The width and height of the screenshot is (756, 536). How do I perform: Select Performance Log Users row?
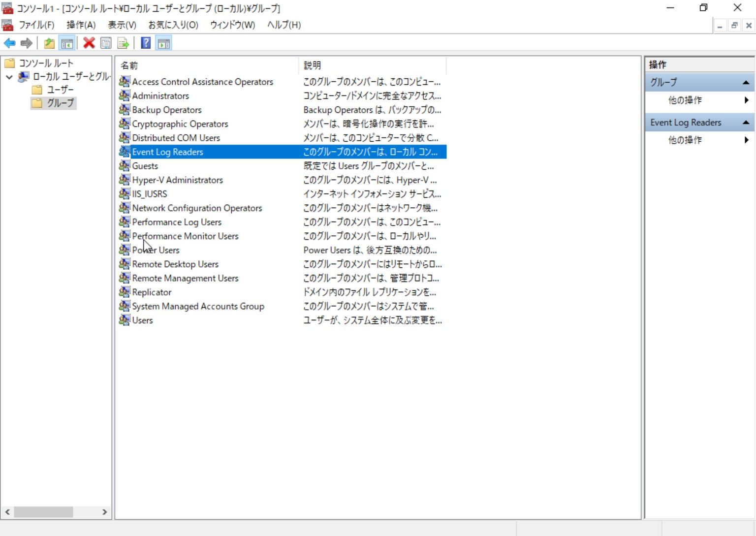(x=282, y=222)
